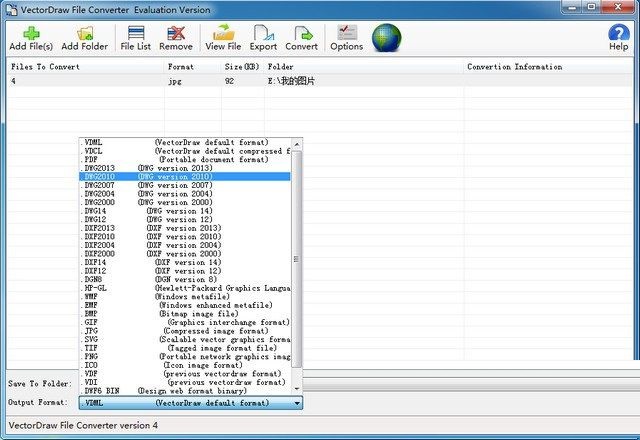The image size is (640, 440).
Task: Start conversion with the Convert icon
Action: pos(302,33)
